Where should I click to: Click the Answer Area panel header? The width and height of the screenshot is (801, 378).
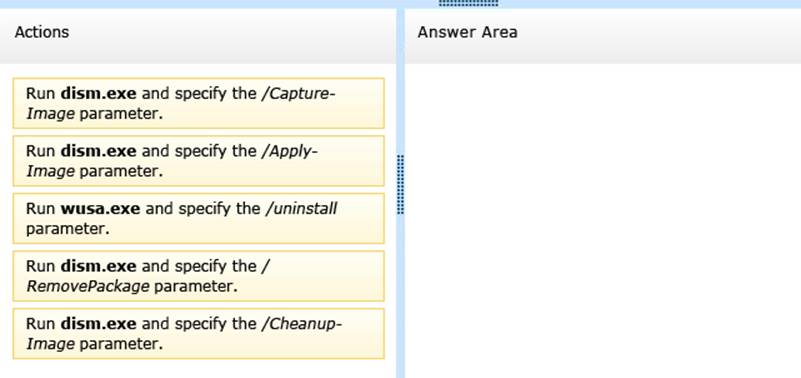[x=603, y=36]
